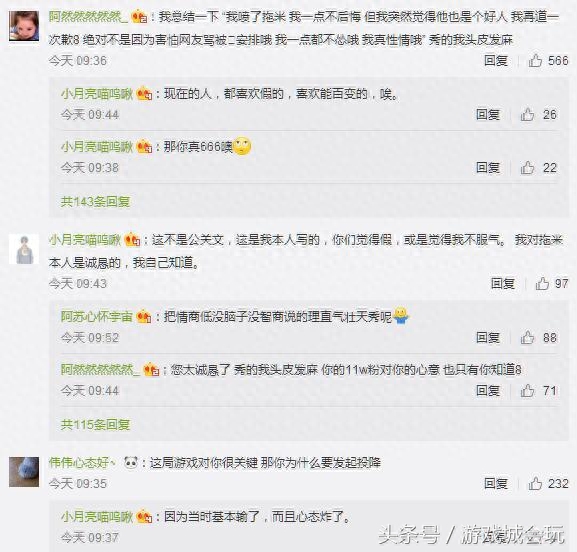Like 伟伟心态好's comment with 232 likes
The height and width of the screenshot is (552, 577).
[535, 483]
